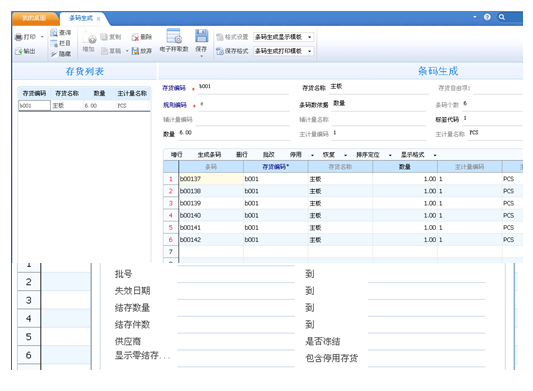533x391 pixels.
Task: Click the 打印 printer icon
Action: pyautogui.click(x=19, y=37)
